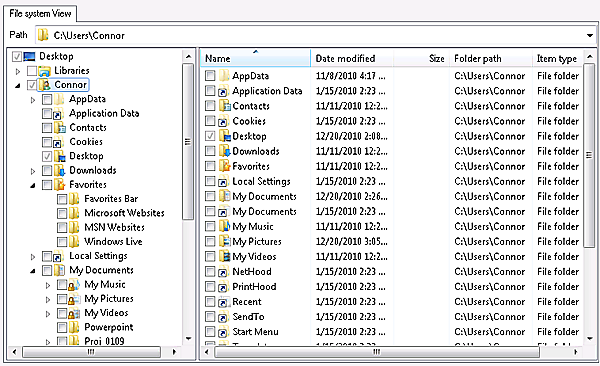Screen dimensions: 600x366
Task: Click the tree panel scroll right arrow
Action: point(174,352)
